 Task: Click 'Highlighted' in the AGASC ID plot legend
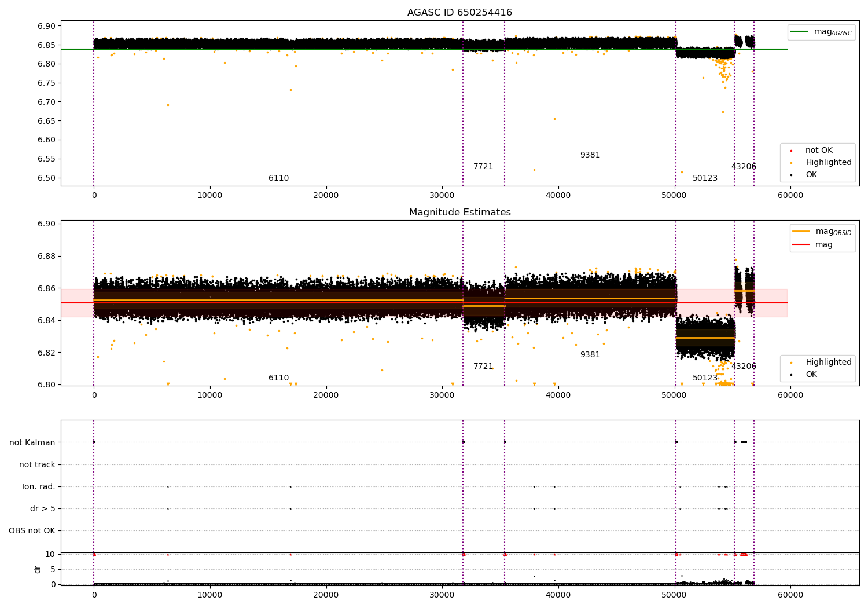[x=822, y=163]
